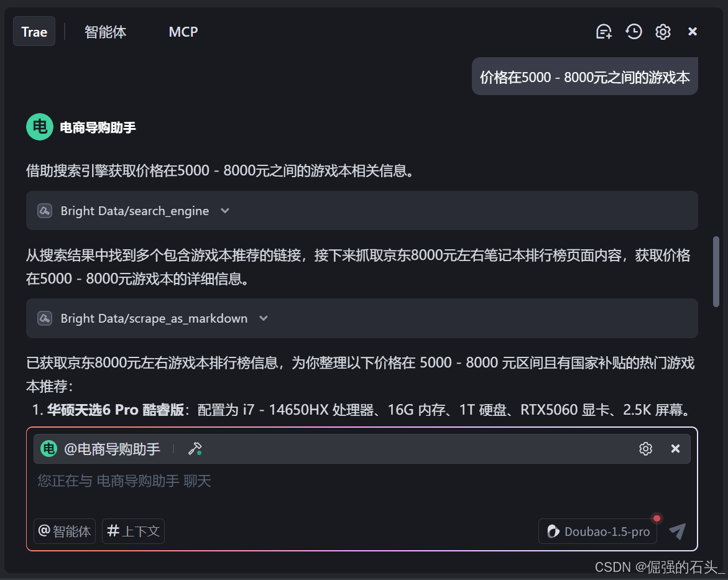Screen dimensions: 728x580
Task: Click the chat scrollbar thumb
Action: [x=716, y=272]
